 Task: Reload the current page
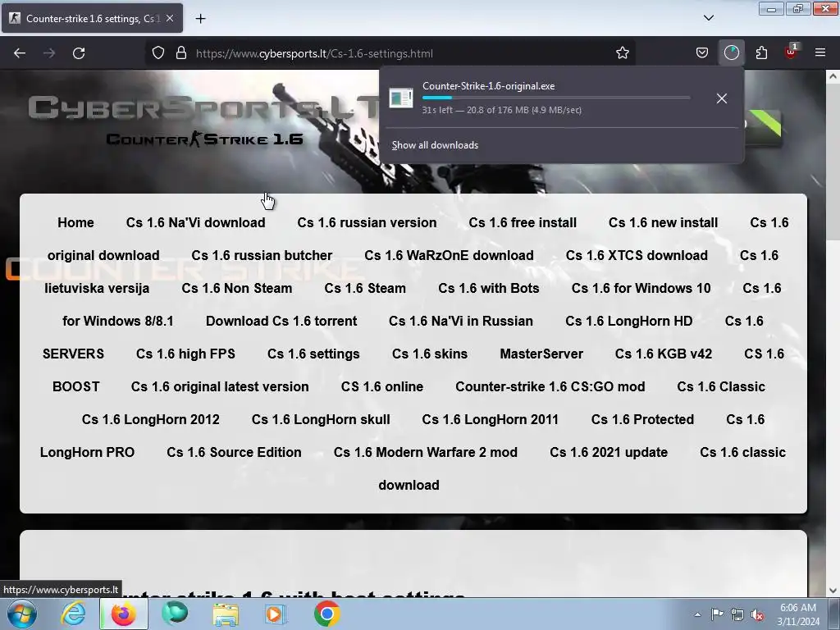coord(79,53)
